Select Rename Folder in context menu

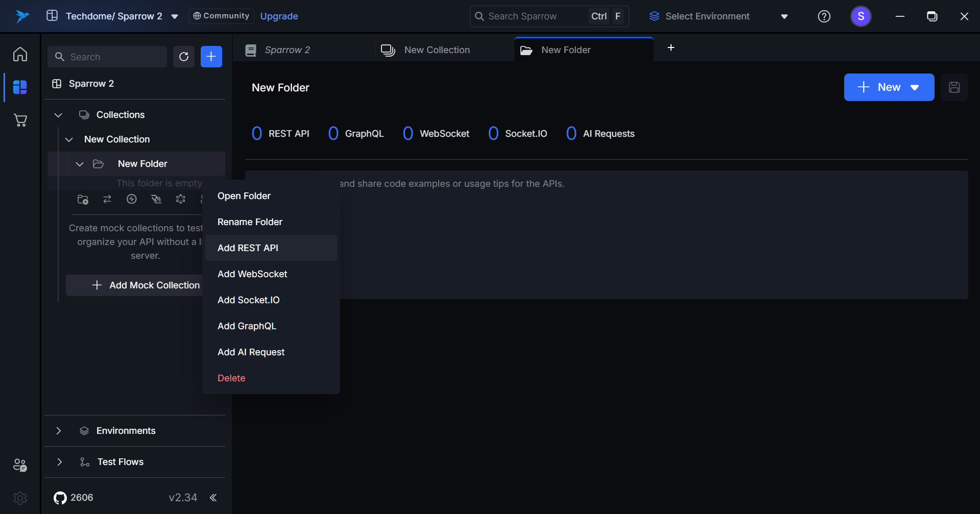pos(250,222)
